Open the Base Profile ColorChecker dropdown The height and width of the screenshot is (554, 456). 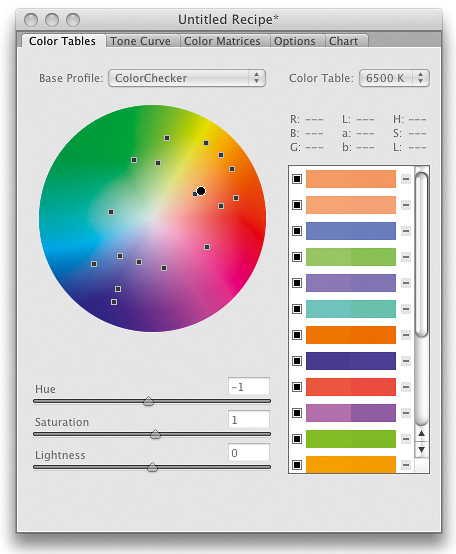187,78
